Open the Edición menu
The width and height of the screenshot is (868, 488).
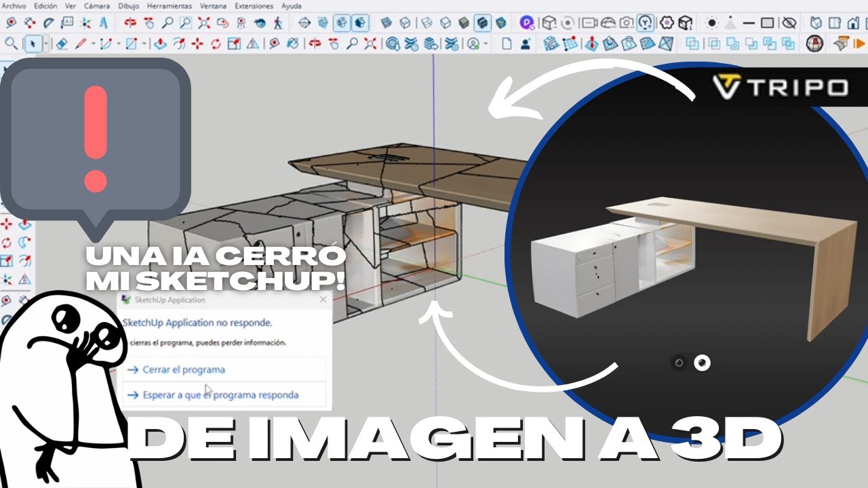tap(45, 5)
